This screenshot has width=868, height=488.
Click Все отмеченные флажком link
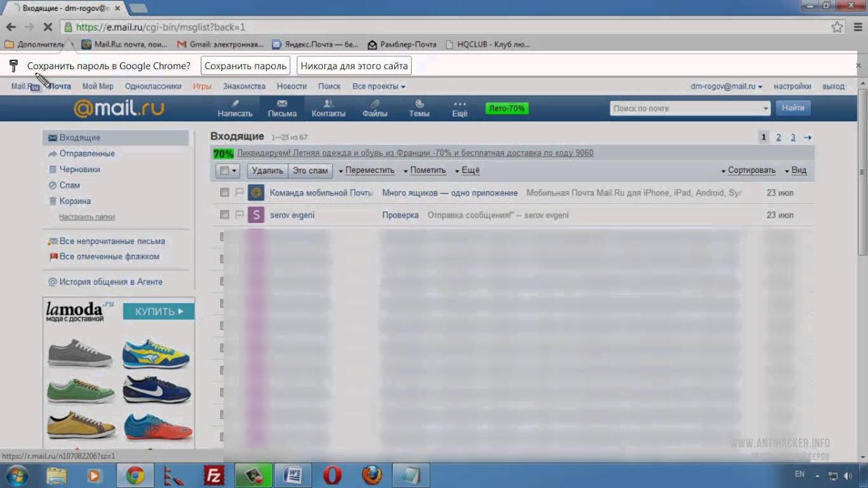click(109, 257)
